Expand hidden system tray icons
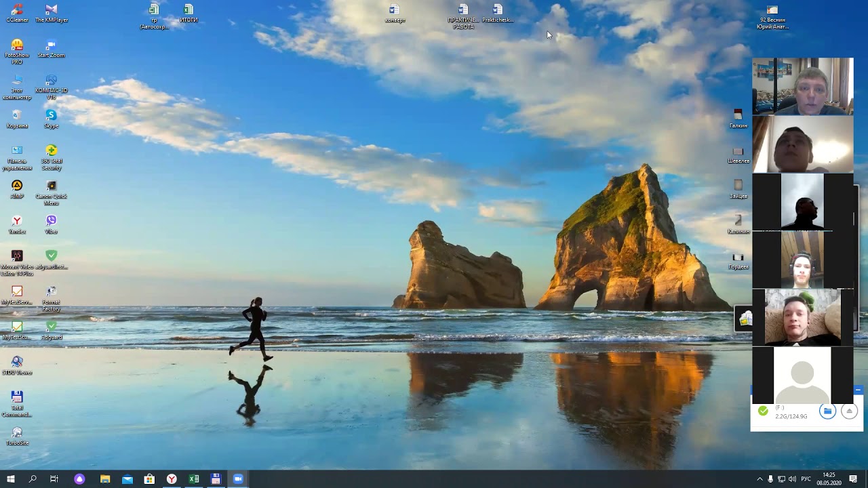This screenshot has height=488, width=868. [759, 479]
